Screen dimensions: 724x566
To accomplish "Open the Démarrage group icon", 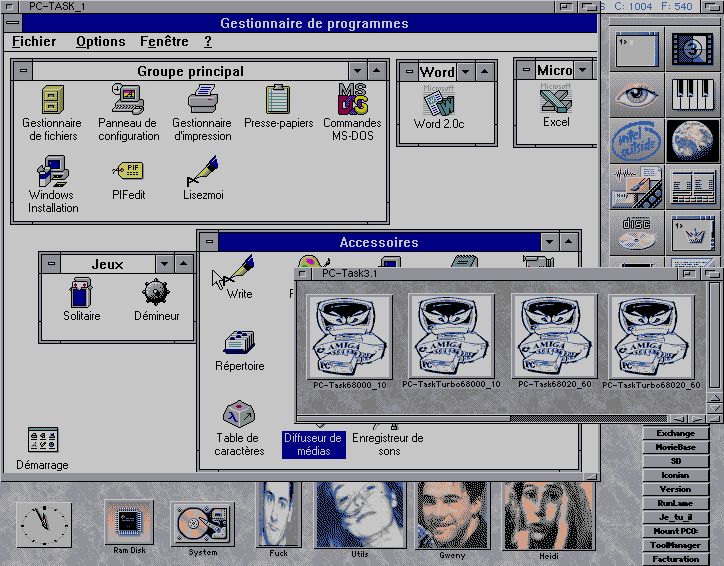I will pyautogui.click(x=42, y=440).
